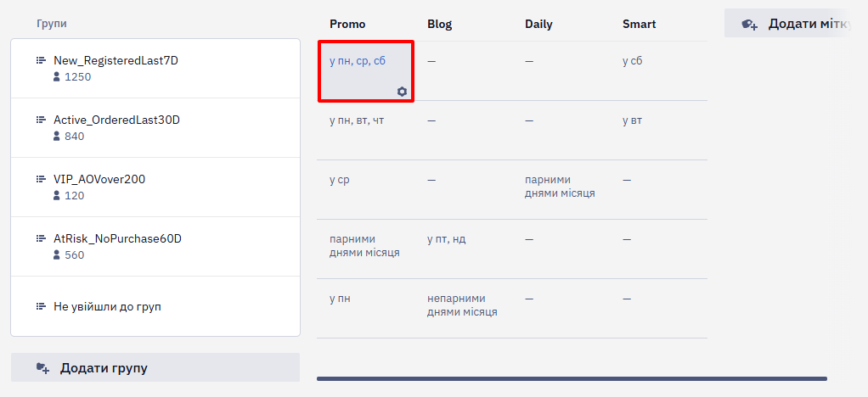This screenshot has width=868, height=397.
Task: Open the 'у пн, ср, сб' Promo schedule link
Action: coord(358,61)
